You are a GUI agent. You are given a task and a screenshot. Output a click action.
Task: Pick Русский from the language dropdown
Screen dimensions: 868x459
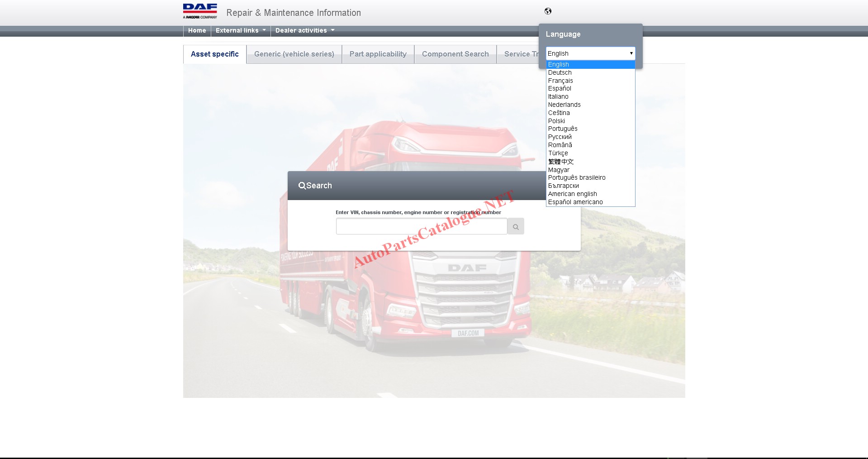560,137
